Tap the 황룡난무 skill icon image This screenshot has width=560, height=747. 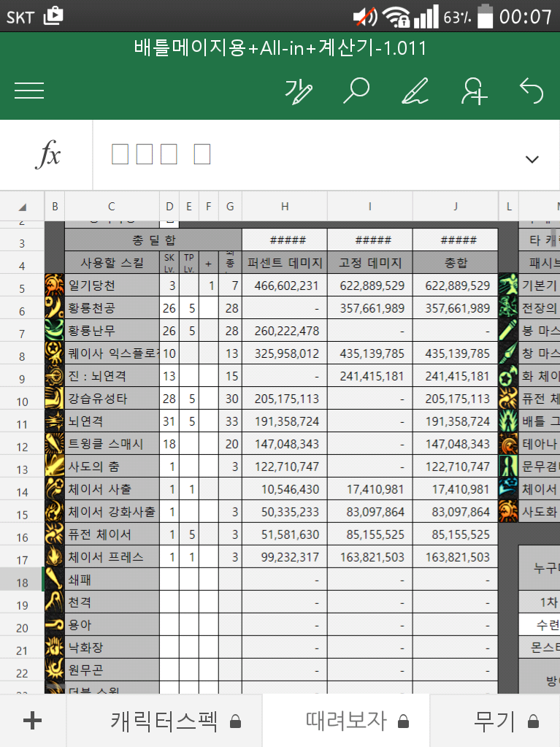(55, 331)
